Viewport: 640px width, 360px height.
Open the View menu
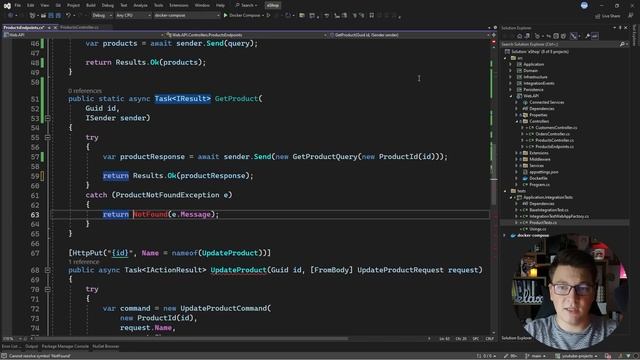click(x=44, y=5)
